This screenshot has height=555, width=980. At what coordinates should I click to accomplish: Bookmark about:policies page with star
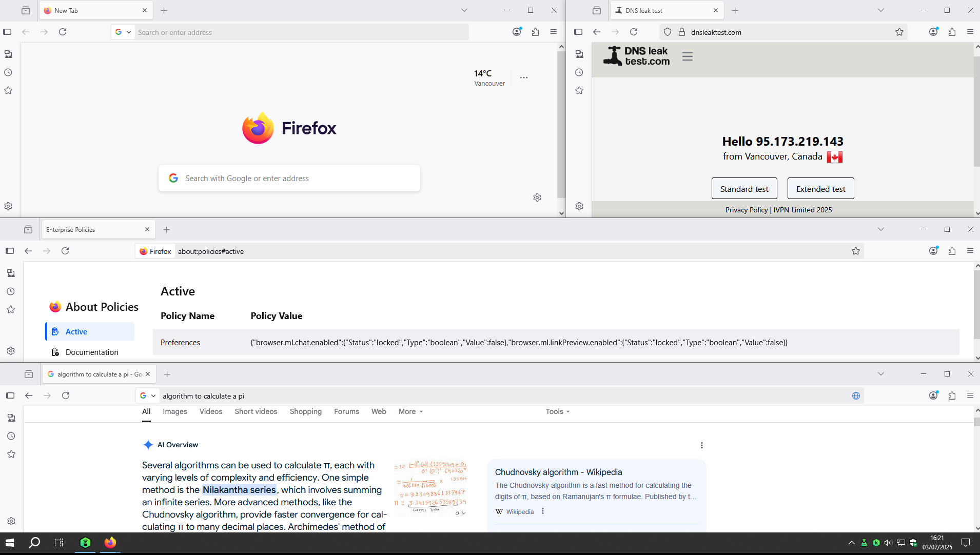point(856,251)
